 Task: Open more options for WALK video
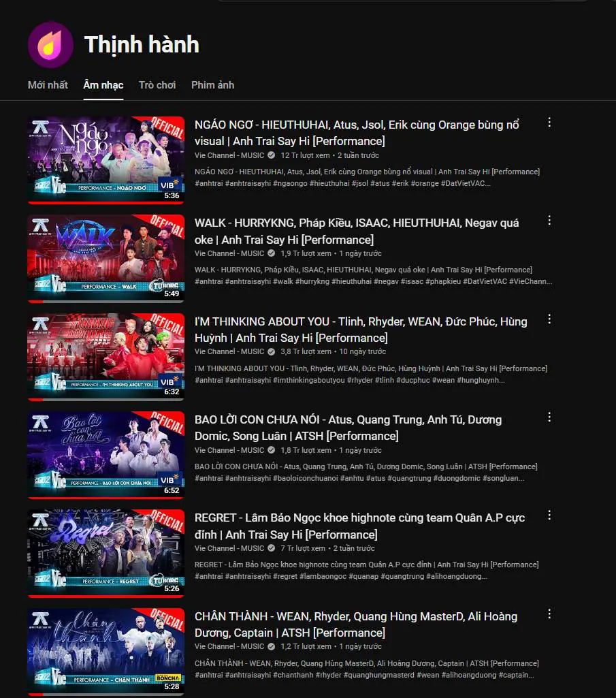coord(549,221)
